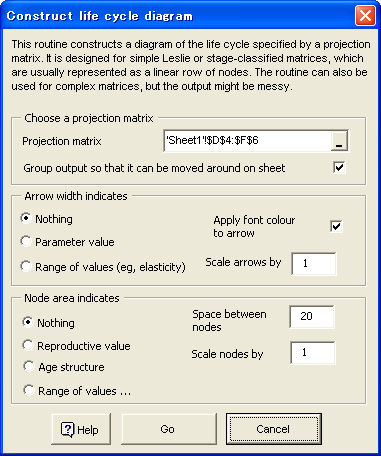Select Reproductive value radio button
381x456 pixels.
28,345
